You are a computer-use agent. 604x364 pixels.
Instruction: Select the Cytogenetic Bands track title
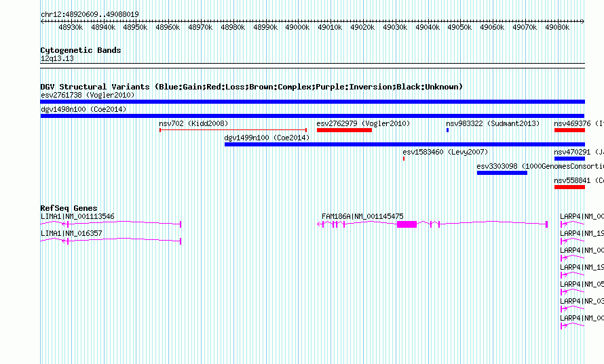pyautogui.click(x=81, y=50)
